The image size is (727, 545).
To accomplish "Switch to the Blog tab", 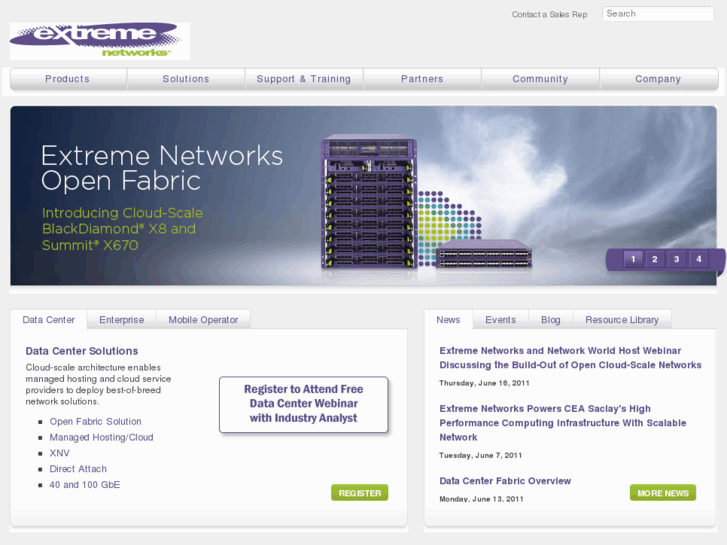I will 551,320.
